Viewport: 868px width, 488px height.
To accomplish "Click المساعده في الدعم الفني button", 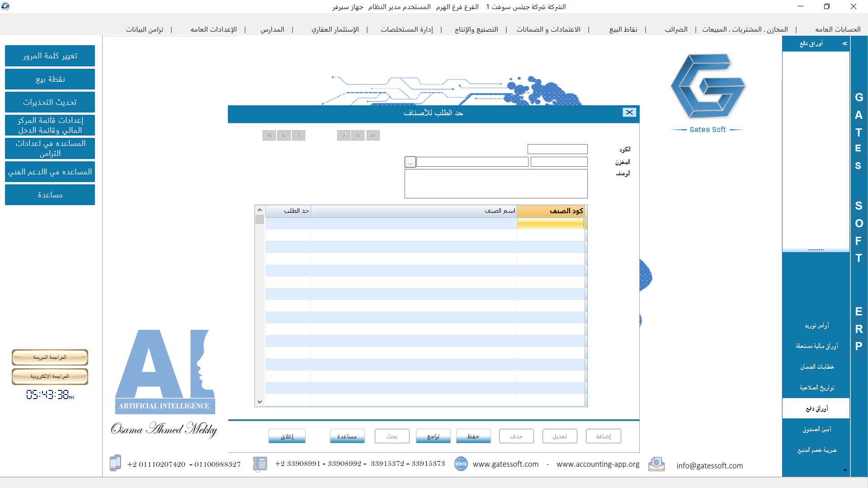I will click(x=50, y=172).
